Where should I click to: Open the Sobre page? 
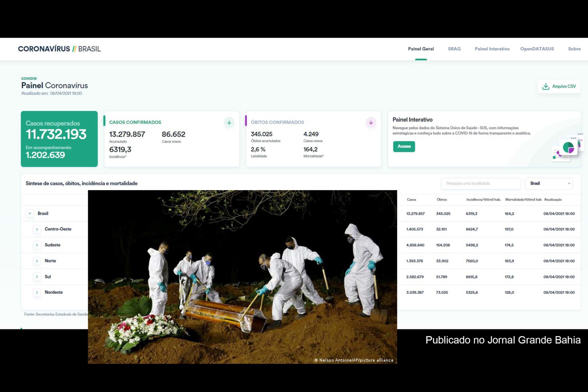574,49
